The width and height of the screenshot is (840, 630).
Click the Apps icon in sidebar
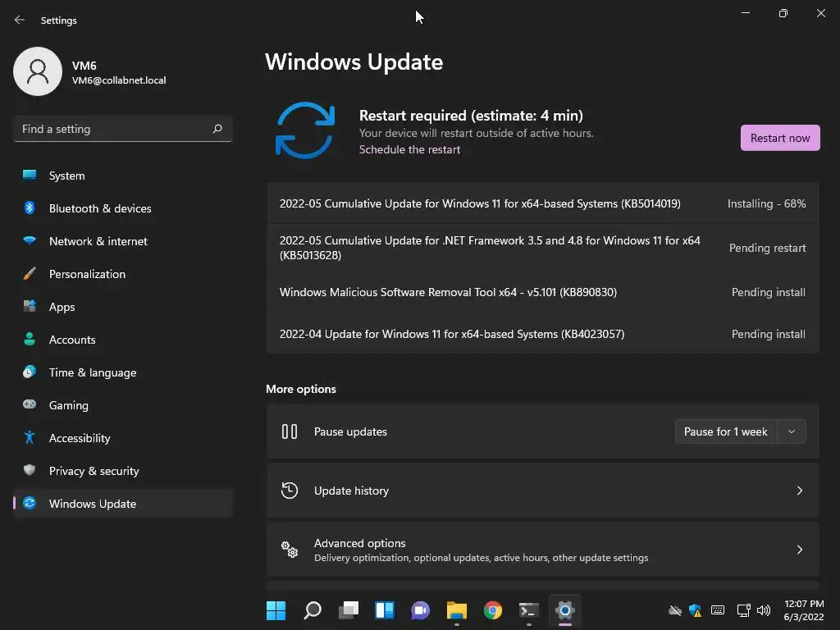[x=30, y=307]
